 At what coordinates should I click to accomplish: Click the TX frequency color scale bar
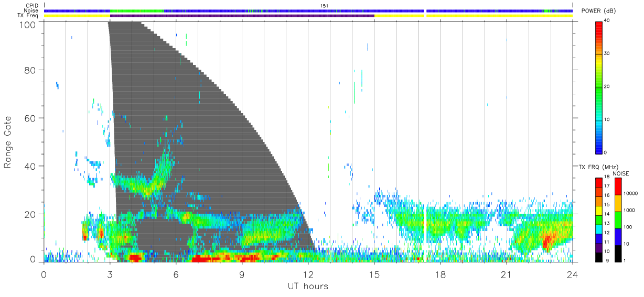coord(599,219)
